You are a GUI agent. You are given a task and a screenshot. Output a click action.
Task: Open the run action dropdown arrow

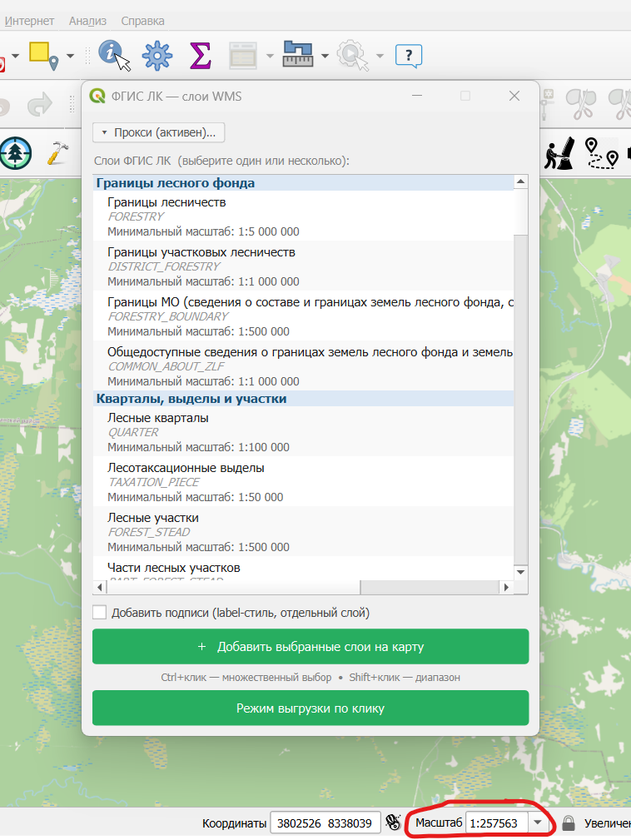pos(380,56)
